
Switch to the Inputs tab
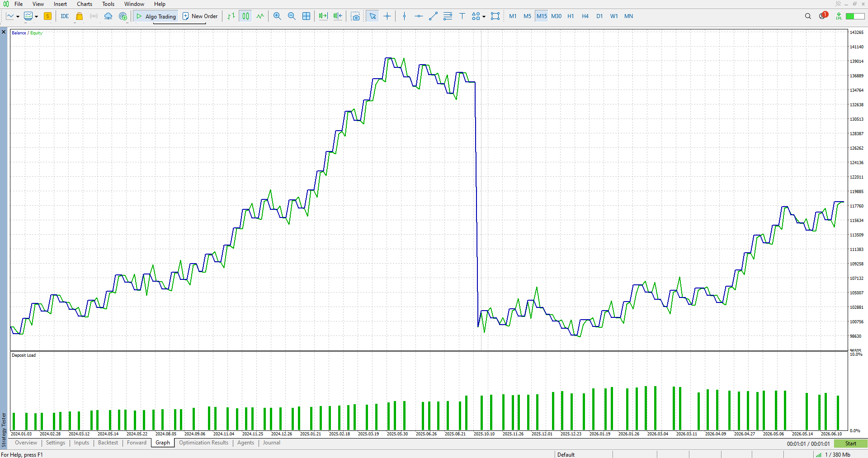[81, 443]
